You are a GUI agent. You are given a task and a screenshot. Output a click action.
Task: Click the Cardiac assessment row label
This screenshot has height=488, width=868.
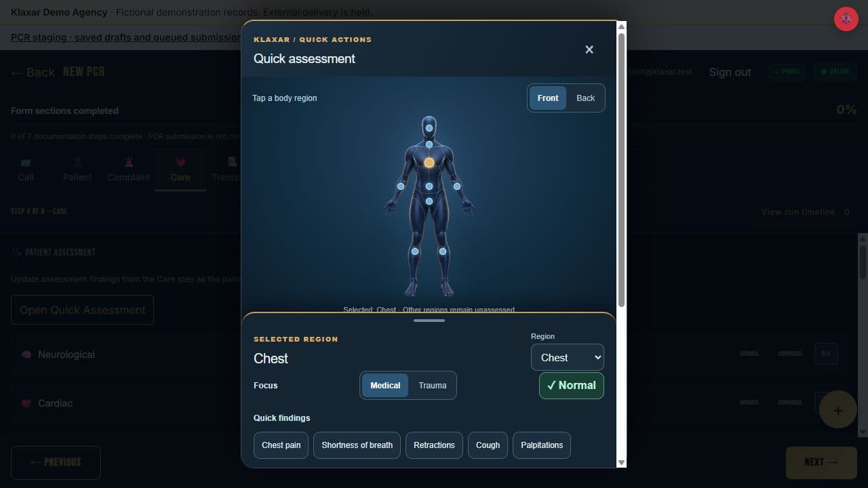pos(55,403)
